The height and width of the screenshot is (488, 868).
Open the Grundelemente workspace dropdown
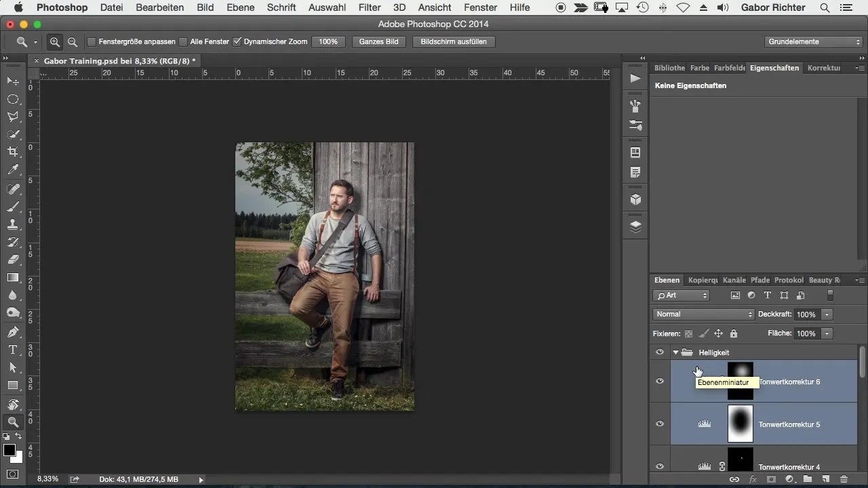click(814, 41)
